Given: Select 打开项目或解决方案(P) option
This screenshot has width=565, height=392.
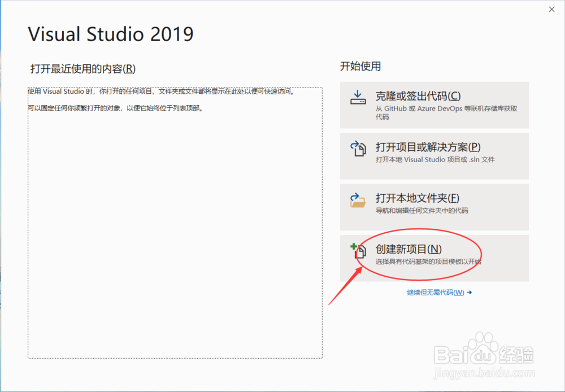Looking at the screenshot, I should [x=434, y=156].
